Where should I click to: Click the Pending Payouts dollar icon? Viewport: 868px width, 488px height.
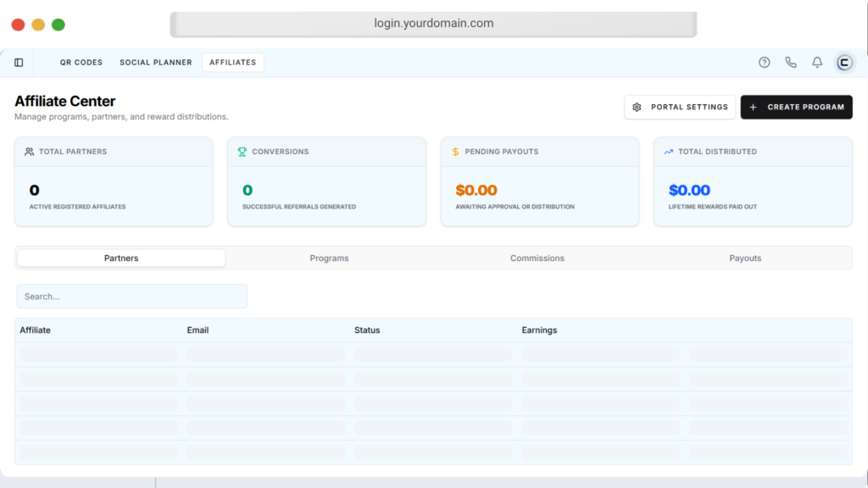click(x=455, y=152)
